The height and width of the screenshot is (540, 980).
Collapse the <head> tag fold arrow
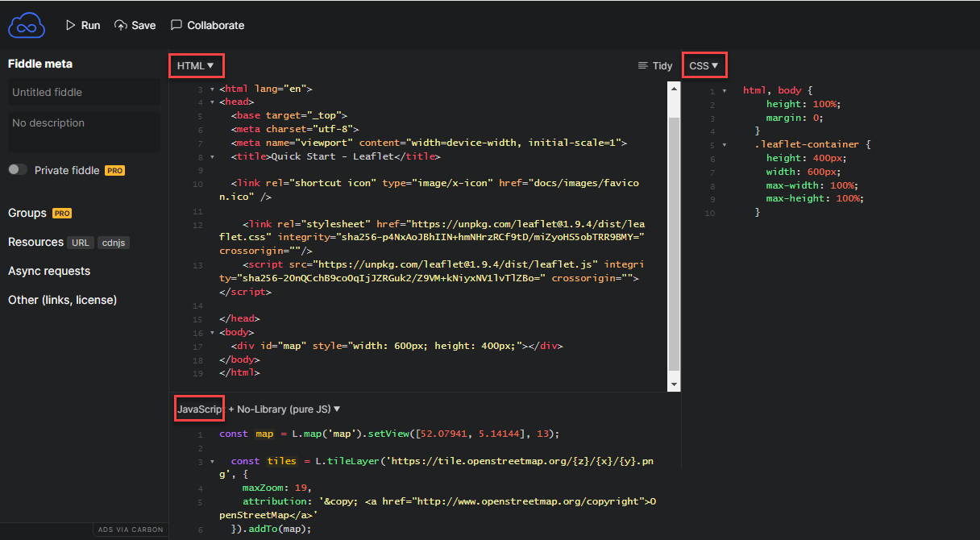tap(212, 102)
